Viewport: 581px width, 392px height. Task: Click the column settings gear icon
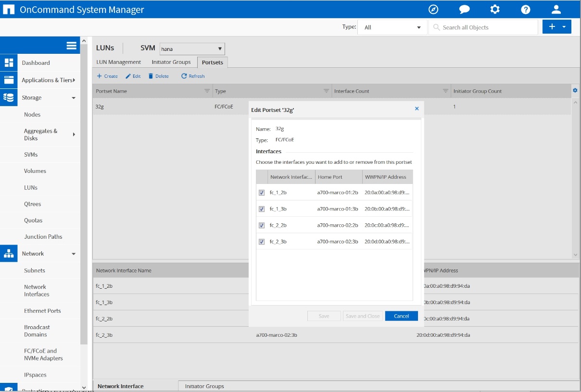(575, 90)
